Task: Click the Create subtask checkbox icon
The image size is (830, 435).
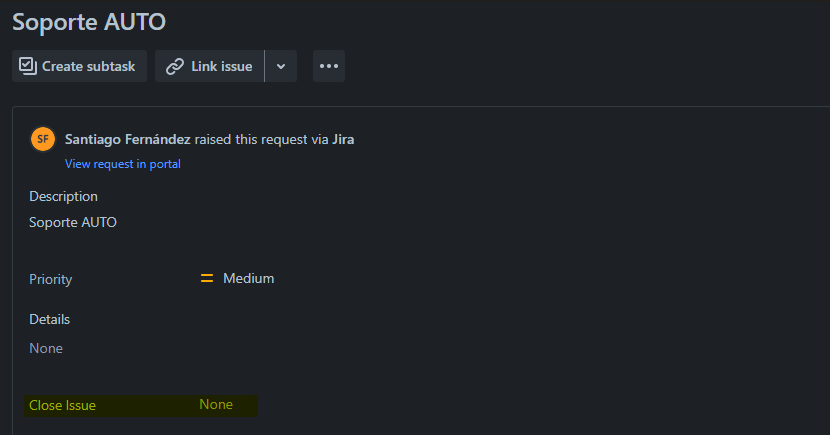Action: (28, 66)
